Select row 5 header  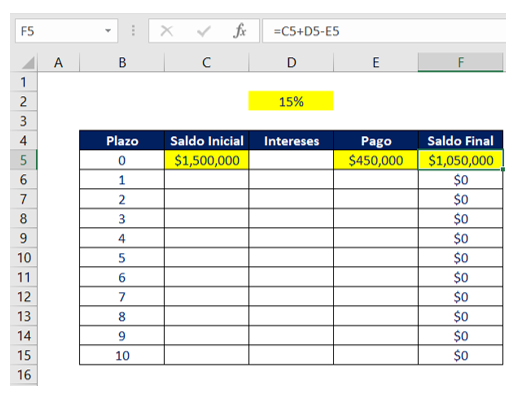point(24,160)
